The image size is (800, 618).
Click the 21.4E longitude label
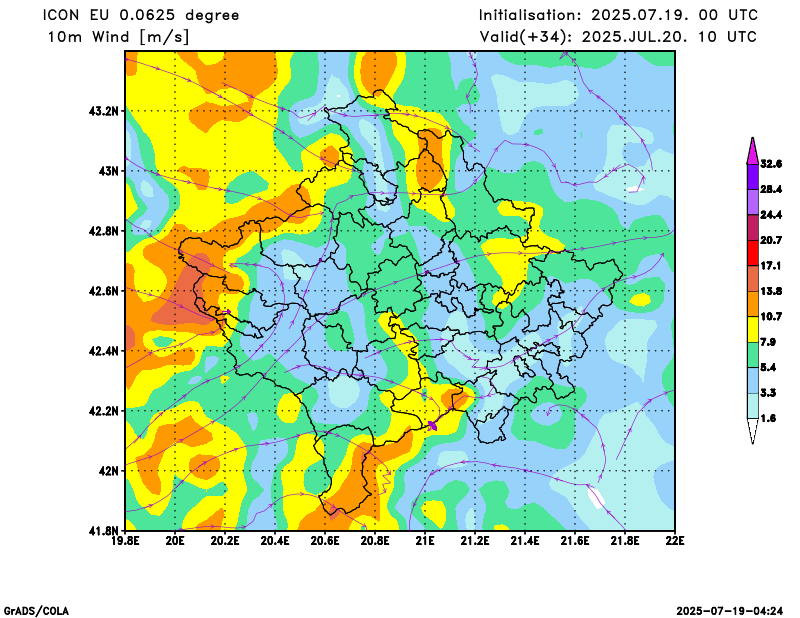click(525, 541)
